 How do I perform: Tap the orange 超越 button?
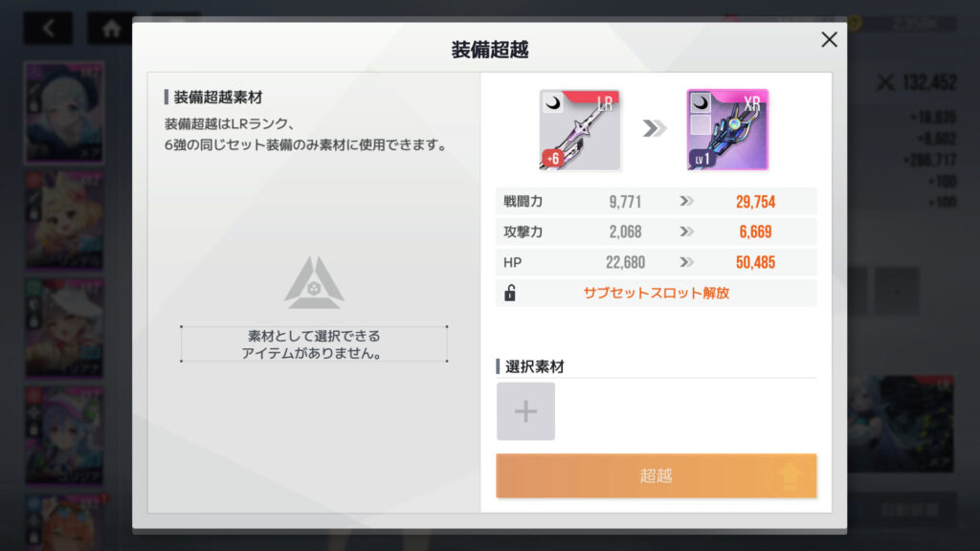[656, 475]
